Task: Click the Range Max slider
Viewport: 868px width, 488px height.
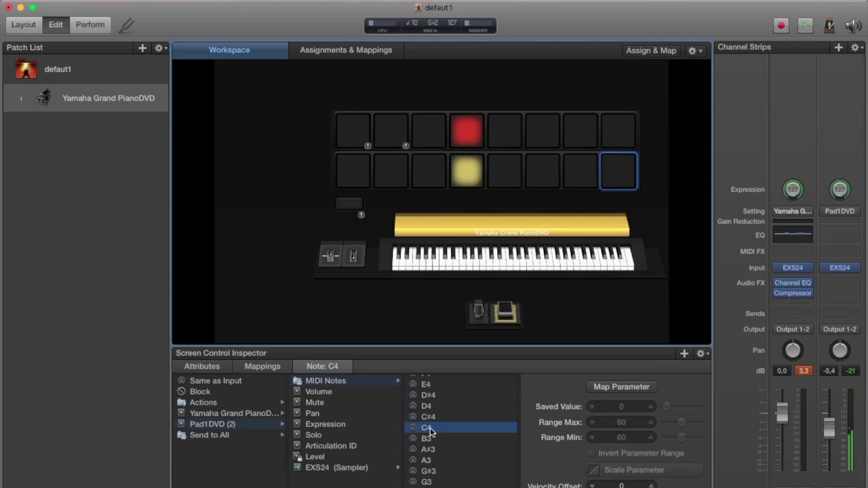Action: point(682,422)
